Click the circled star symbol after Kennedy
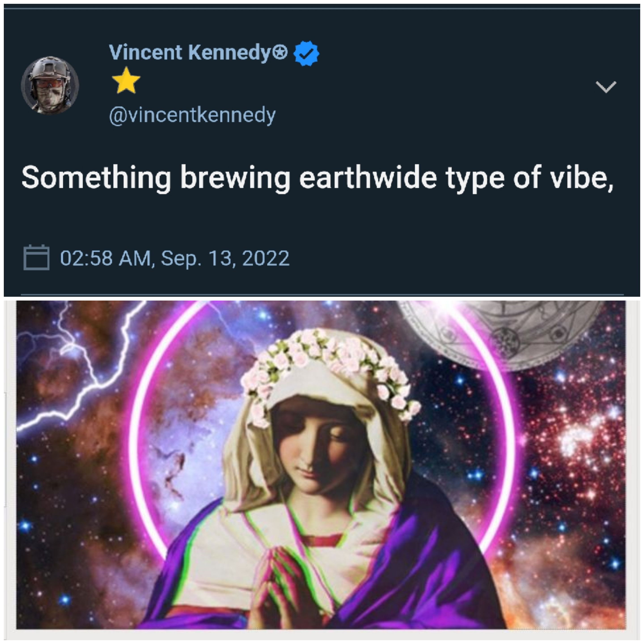The height and width of the screenshot is (644, 644). [280, 52]
